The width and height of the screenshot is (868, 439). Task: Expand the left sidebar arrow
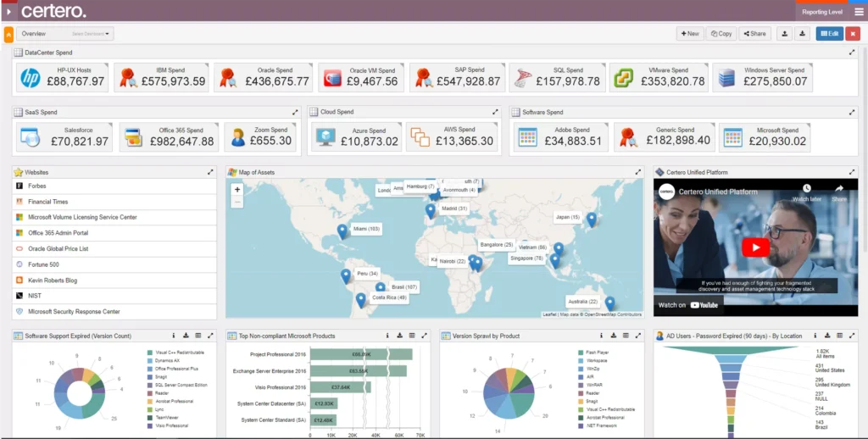8,11
